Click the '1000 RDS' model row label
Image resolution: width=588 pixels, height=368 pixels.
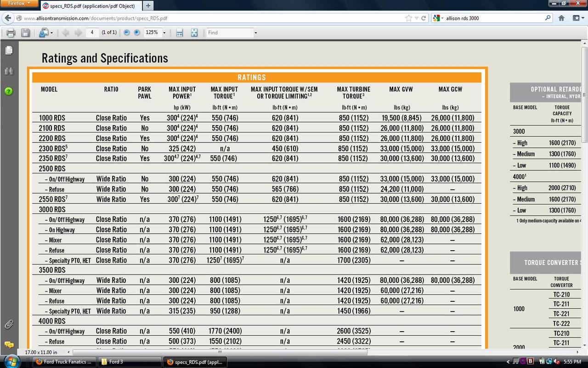[52, 118]
